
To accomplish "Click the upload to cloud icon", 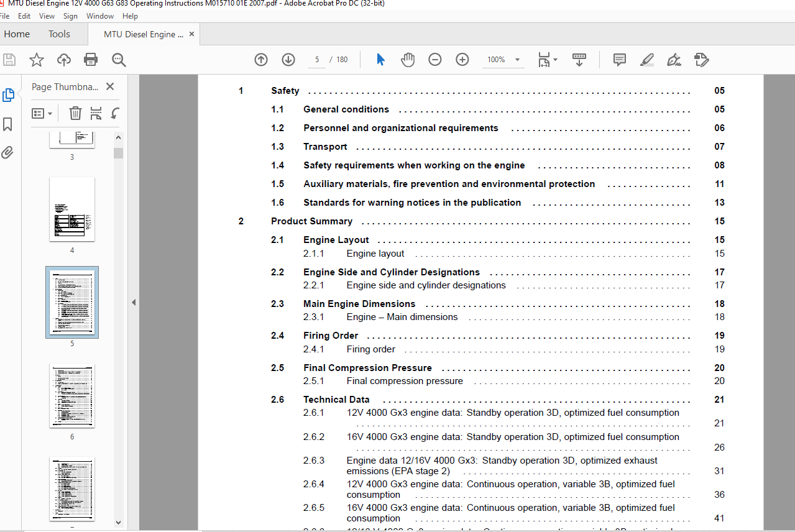I will (x=64, y=60).
